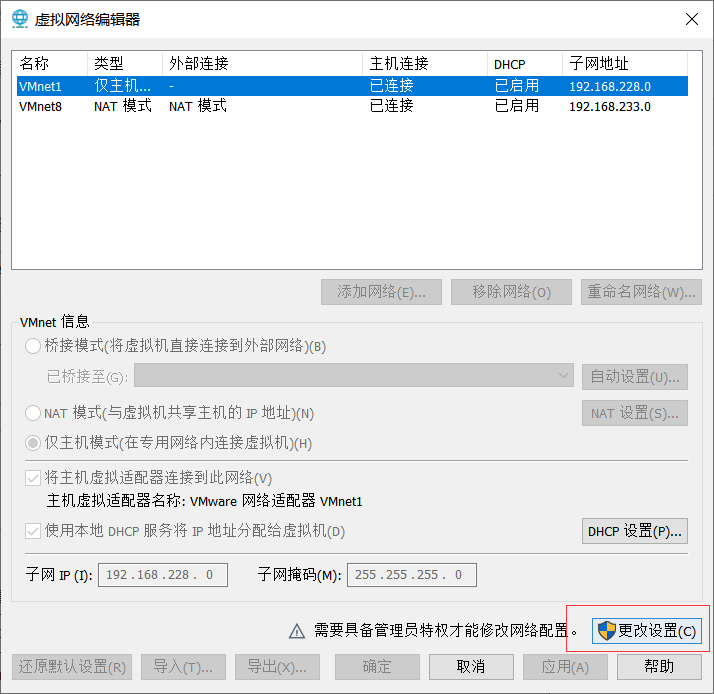
Task: Click the 外部连接 column header
Action: click(x=262, y=64)
